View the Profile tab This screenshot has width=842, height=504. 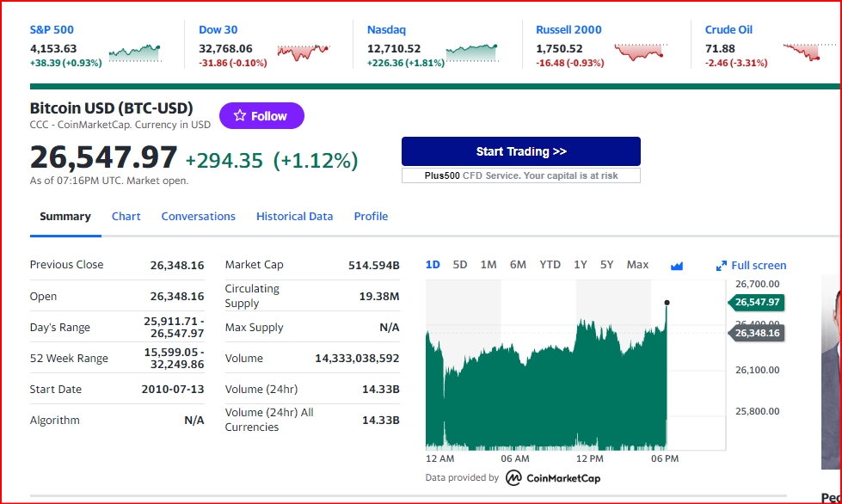(371, 216)
